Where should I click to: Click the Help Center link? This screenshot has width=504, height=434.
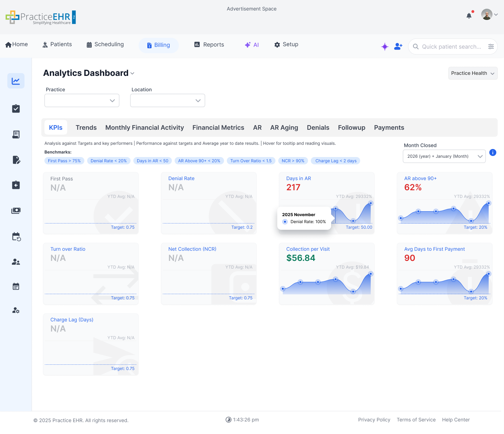coord(456,420)
